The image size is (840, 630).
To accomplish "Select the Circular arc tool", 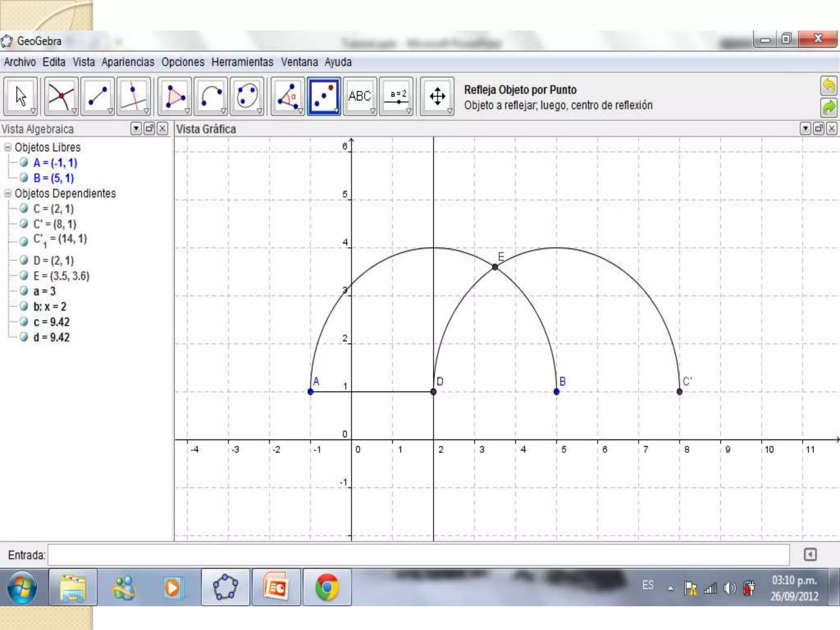I will coord(210,96).
